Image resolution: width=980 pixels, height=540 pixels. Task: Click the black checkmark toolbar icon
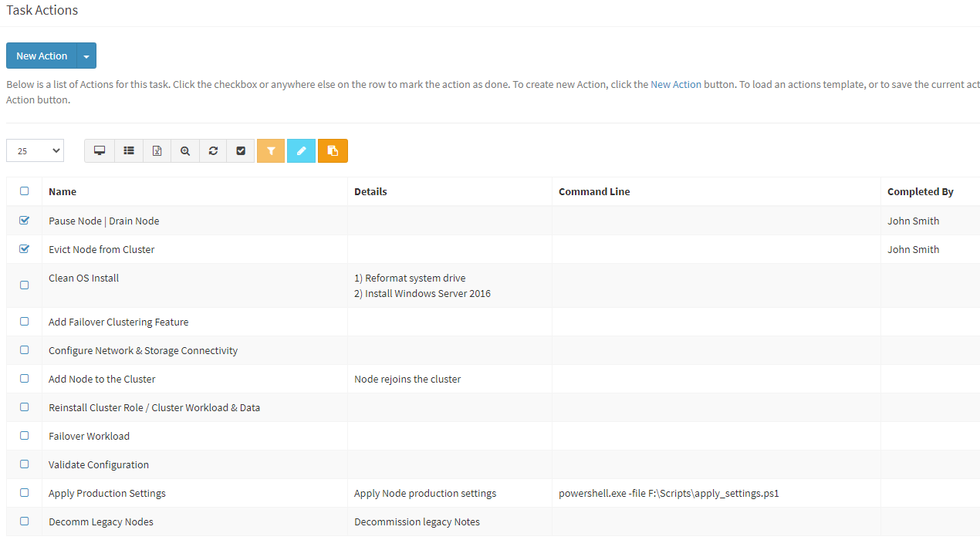click(241, 151)
